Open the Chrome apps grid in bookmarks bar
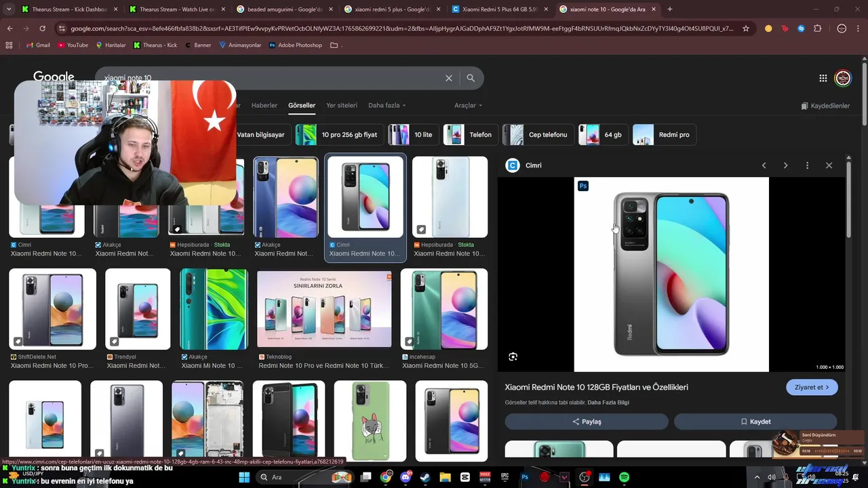 point(9,45)
